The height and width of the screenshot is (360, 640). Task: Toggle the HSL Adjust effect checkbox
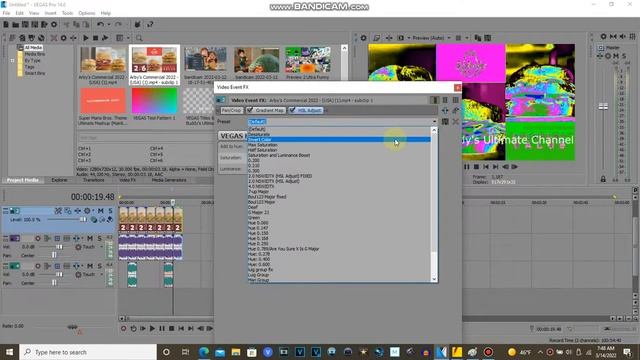[x=292, y=110]
